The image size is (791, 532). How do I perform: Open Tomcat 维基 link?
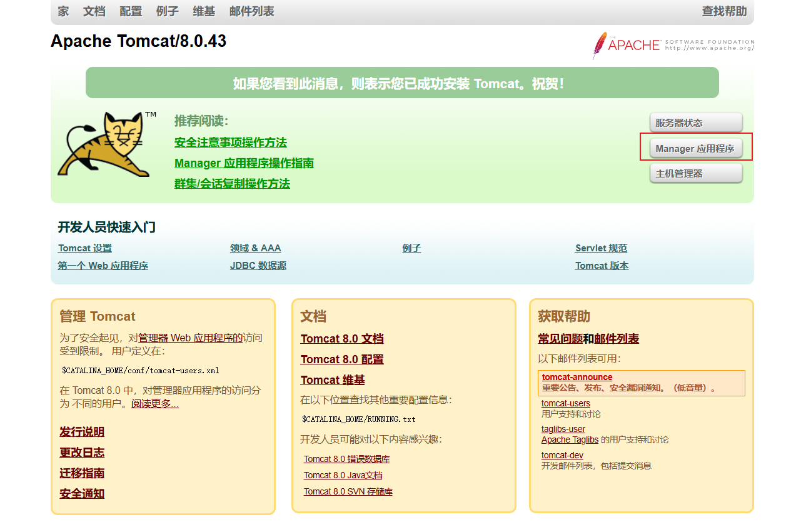[x=333, y=380]
